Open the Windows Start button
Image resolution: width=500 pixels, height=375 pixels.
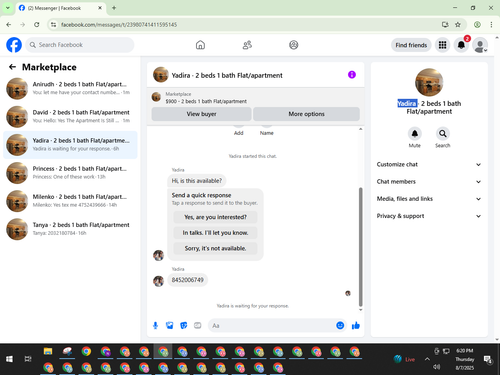pos(9,359)
